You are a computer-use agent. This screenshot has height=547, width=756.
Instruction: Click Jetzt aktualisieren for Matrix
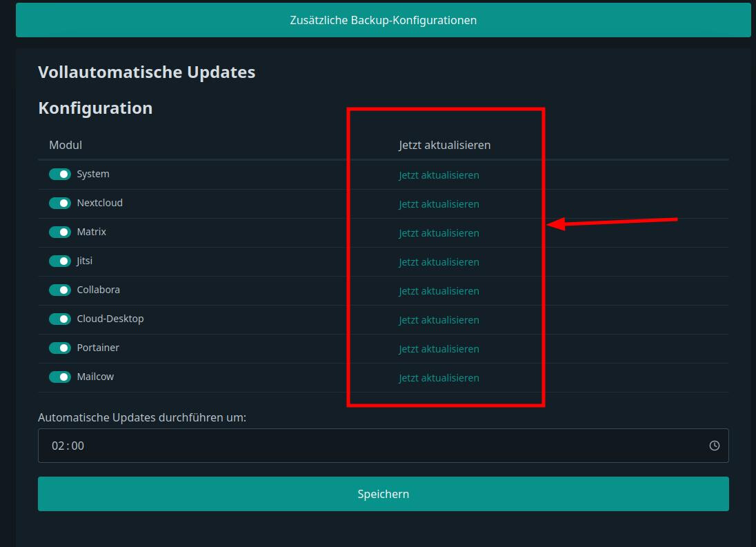(x=439, y=233)
